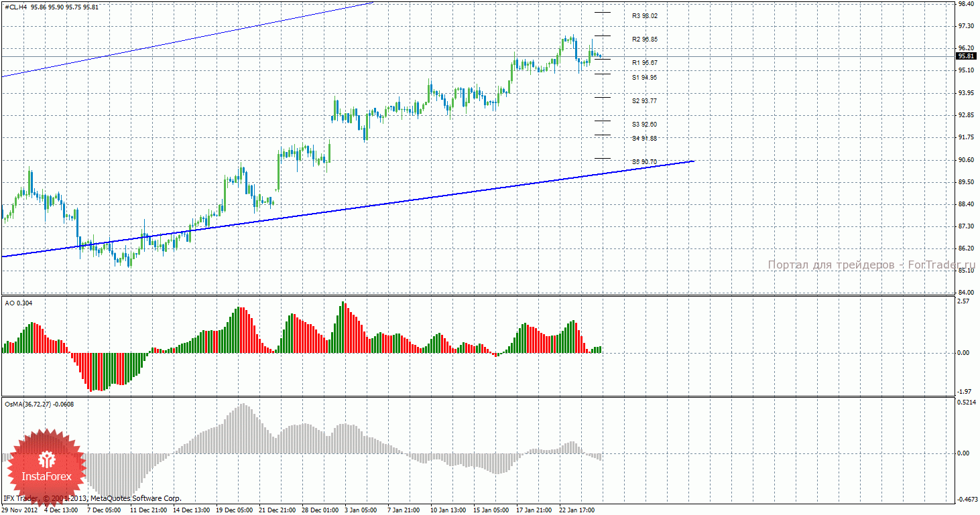This screenshot has width=980, height=515.
Task: Select the AO 0.304 indicator label
Action: tap(18, 303)
